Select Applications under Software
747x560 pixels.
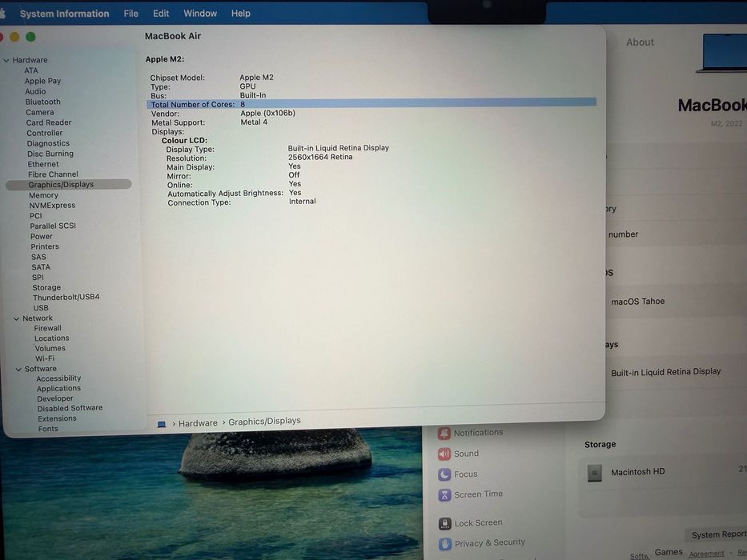(x=58, y=389)
